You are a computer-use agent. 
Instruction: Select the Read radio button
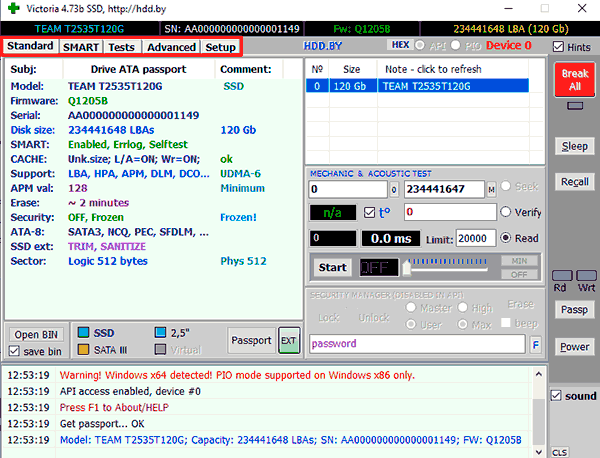[x=505, y=238]
